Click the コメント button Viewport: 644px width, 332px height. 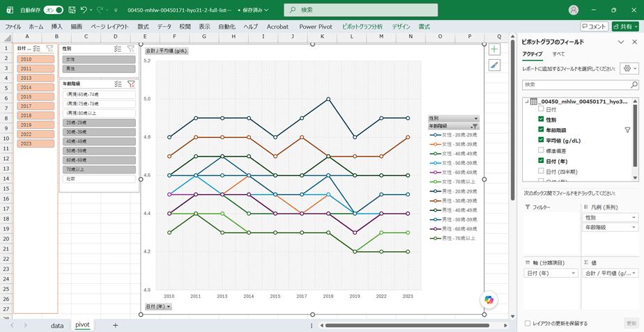coord(594,26)
